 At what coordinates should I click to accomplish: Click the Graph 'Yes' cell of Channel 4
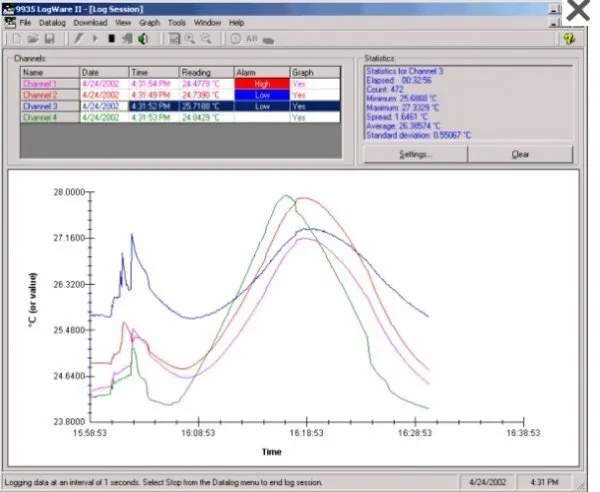point(315,117)
